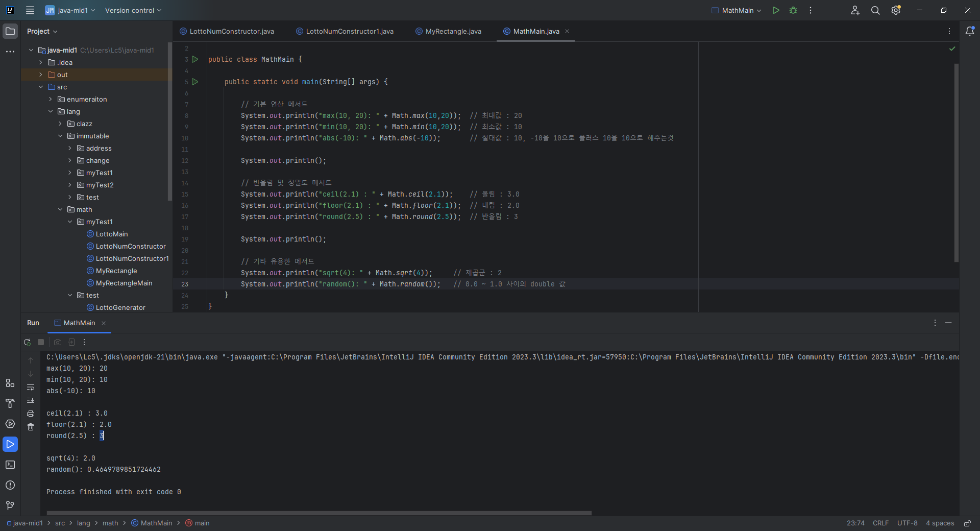Click the project tree vertical scrollbar
The image size is (980, 531).
(x=169, y=123)
